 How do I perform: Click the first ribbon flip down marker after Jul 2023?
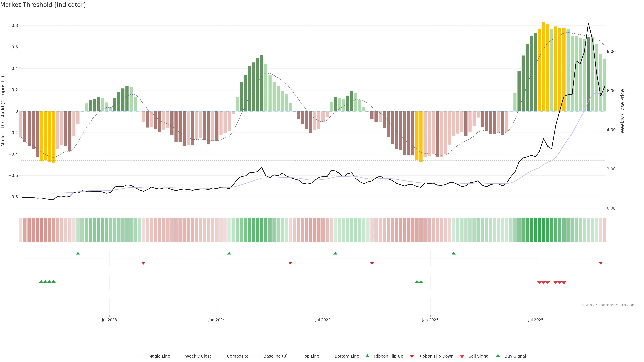pyautogui.click(x=143, y=263)
